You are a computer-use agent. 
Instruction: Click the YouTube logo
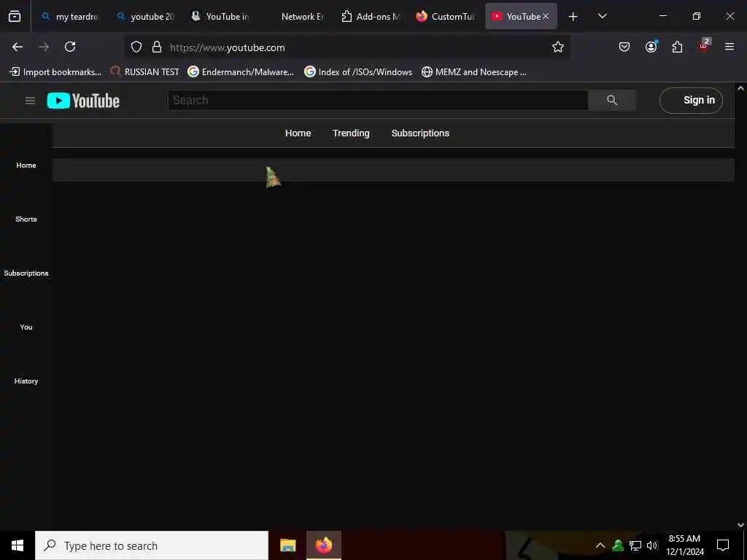(x=83, y=101)
